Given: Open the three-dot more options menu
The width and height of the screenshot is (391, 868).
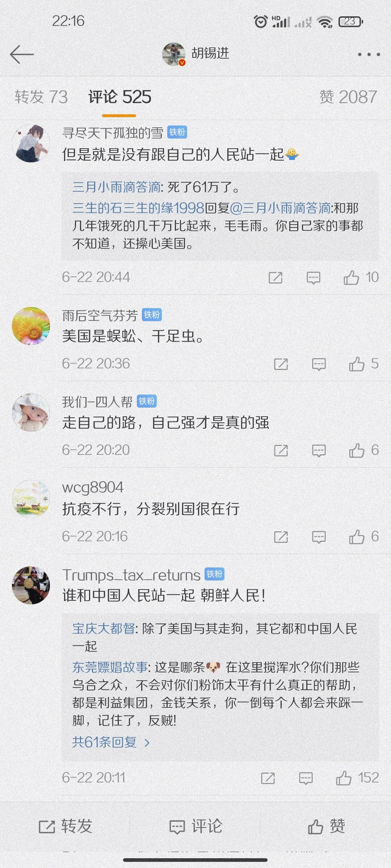Looking at the screenshot, I should tap(369, 55).
